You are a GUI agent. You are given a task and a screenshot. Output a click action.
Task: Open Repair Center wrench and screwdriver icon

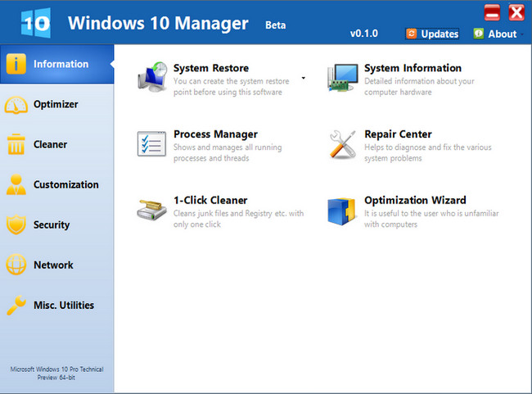342,143
